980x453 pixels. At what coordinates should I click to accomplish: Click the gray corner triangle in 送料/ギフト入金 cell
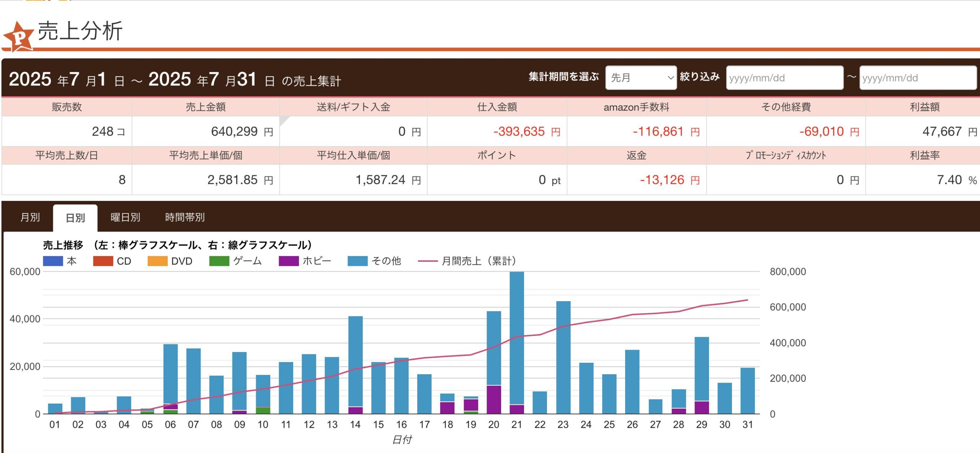(x=283, y=120)
